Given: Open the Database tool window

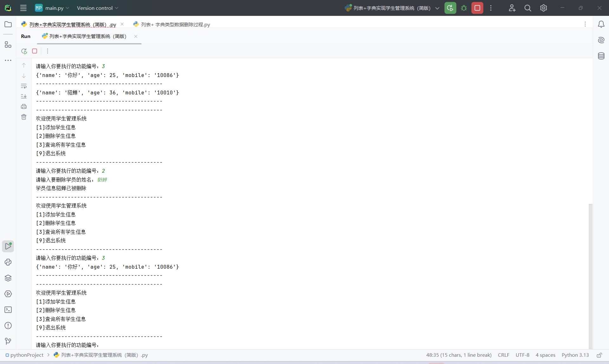Looking at the screenshot, I should tap(601, 56).
